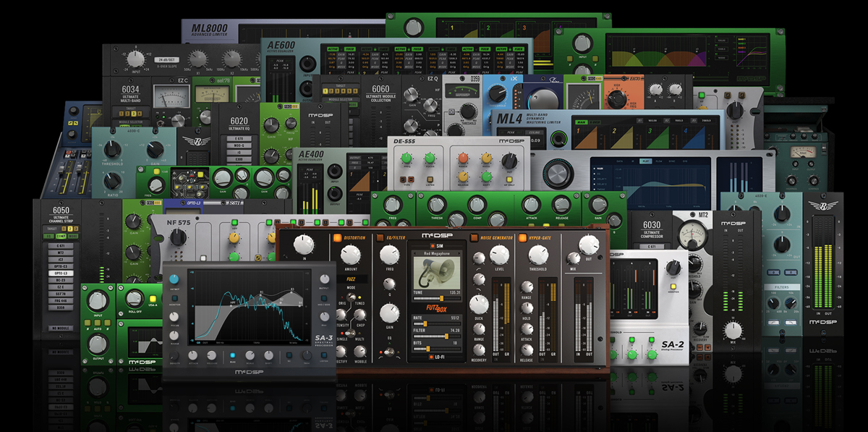Click the MIX knob on black McDSP module

pos(735,331)
